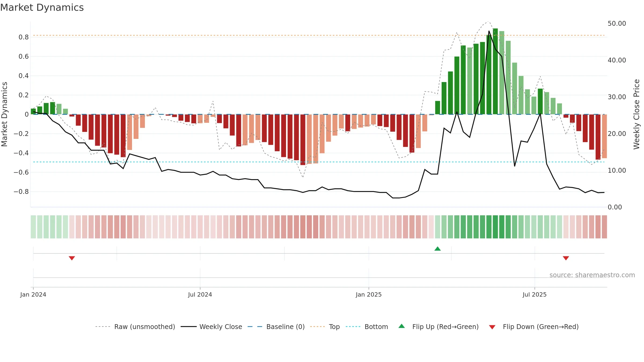The width and height of the screenshot is (644, 362).
Task: Click the Jan 2025 x-axis label
Action: click(x=369, y=294)
